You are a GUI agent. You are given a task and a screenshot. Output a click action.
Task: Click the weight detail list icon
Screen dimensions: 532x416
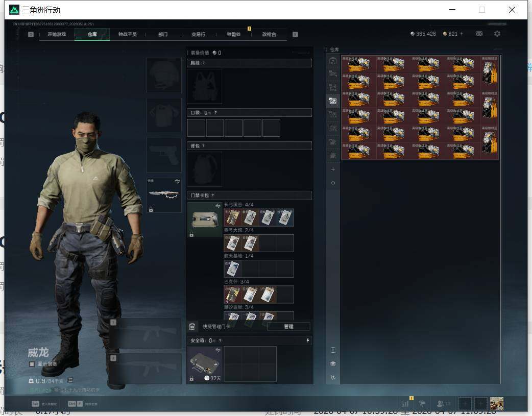pos(70,380)
